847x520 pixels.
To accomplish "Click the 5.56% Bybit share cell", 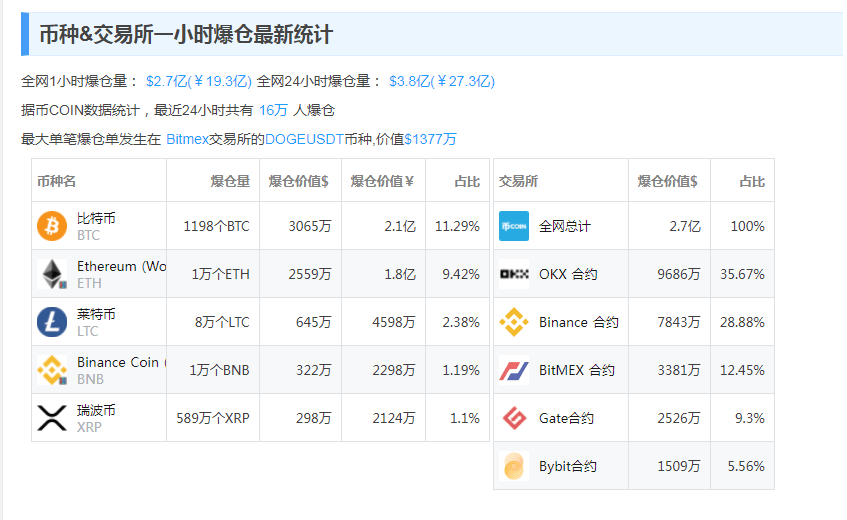I will [x=746, y=466].
